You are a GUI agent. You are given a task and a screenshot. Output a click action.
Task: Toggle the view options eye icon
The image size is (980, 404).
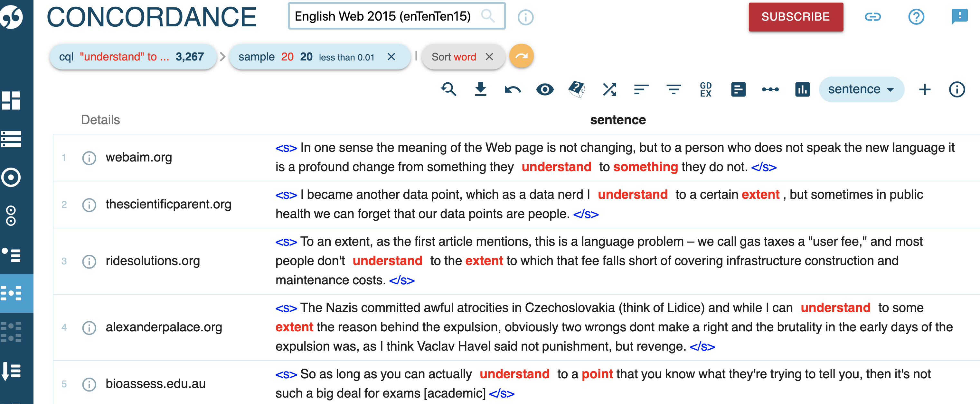[x=545, y=89]
